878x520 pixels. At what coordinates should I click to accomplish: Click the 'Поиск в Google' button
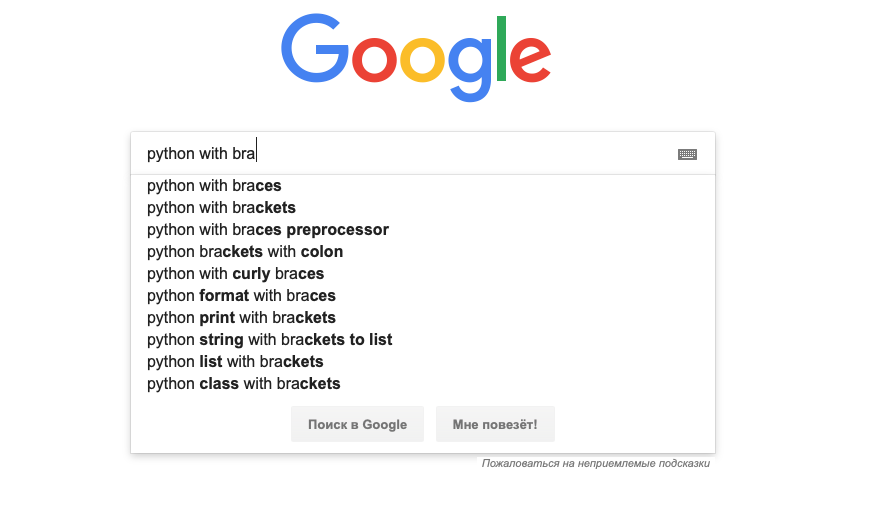click(357, 424)
